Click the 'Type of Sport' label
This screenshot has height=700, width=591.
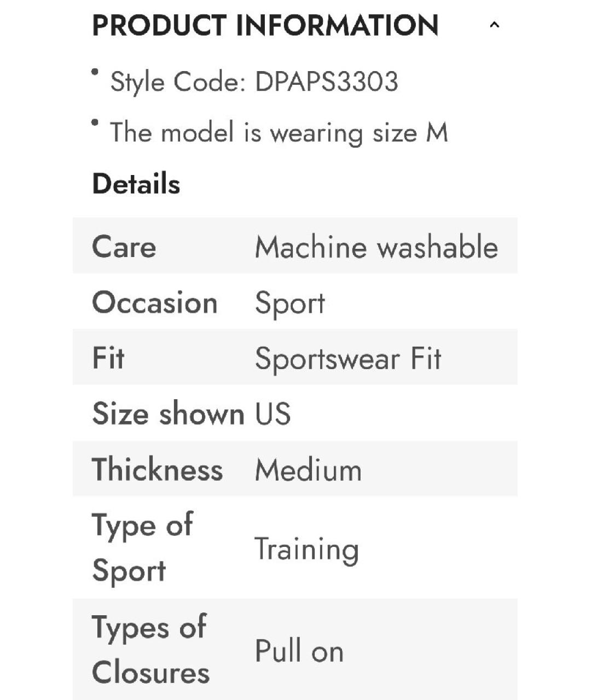pos(142,547)
